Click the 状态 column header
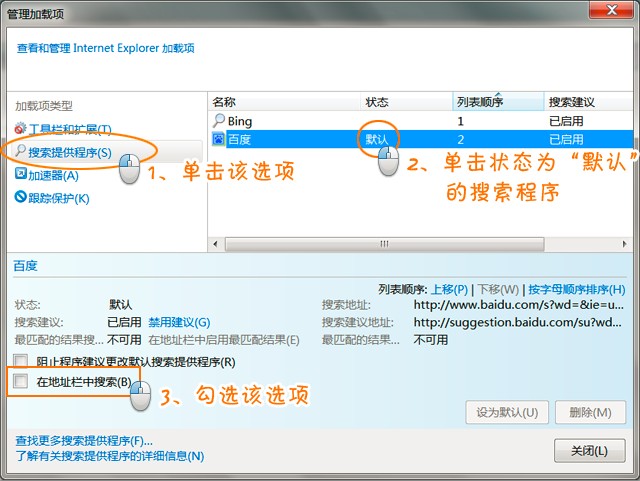The height and width of the screenshot is (481, 640). [405, 102]
